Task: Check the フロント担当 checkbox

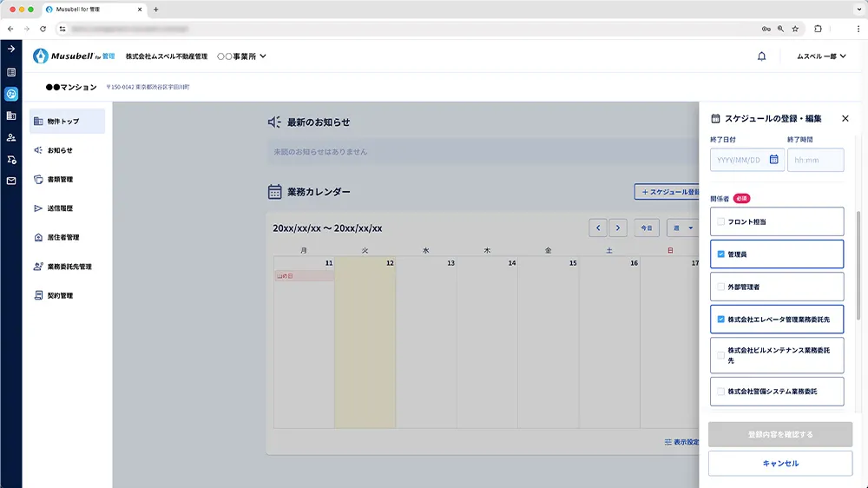Action: tap(720, 221)
